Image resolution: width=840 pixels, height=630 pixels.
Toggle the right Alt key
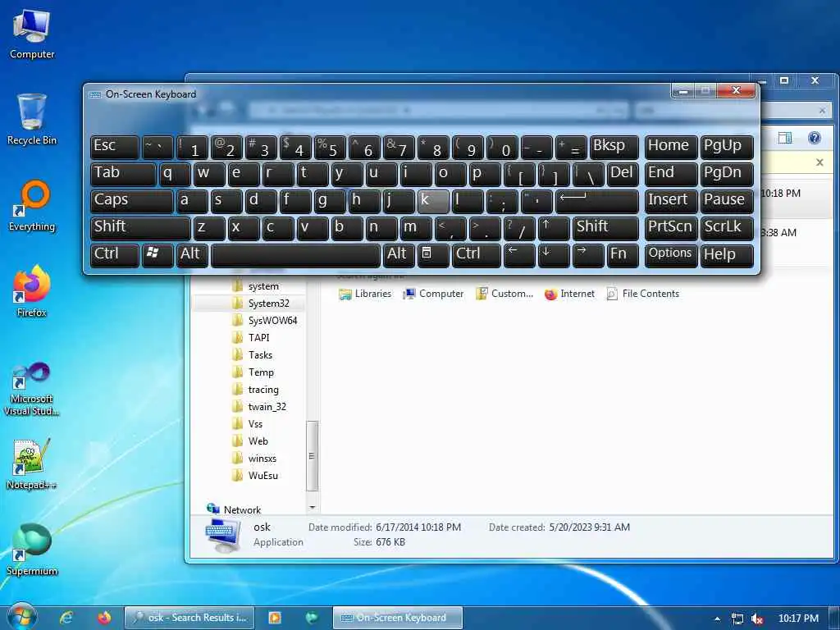pos(399,255)
